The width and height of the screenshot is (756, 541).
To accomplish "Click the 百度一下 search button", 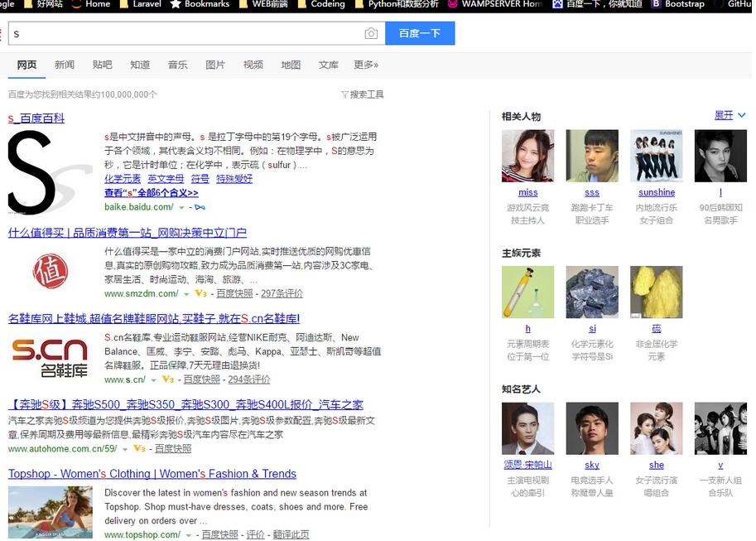I will click(420, 33).
